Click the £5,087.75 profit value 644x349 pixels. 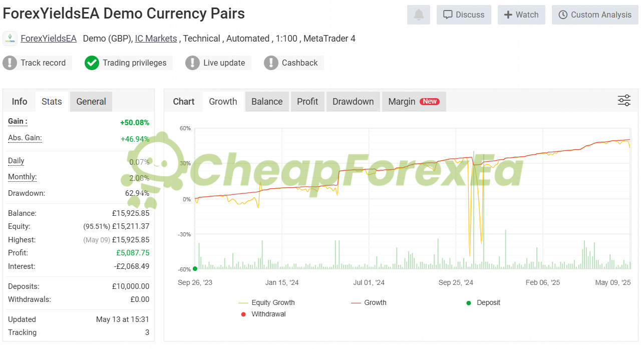(133, 253)
